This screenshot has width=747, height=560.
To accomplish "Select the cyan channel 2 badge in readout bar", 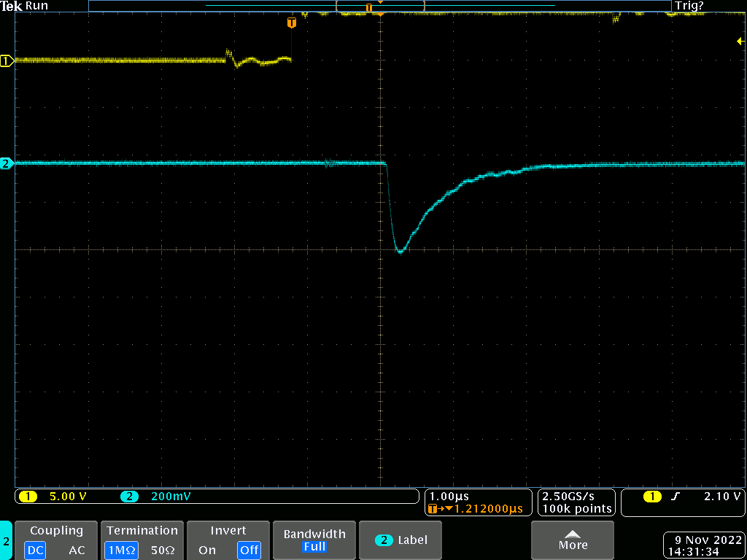I will pyautogui.click(x=129, y=497).
